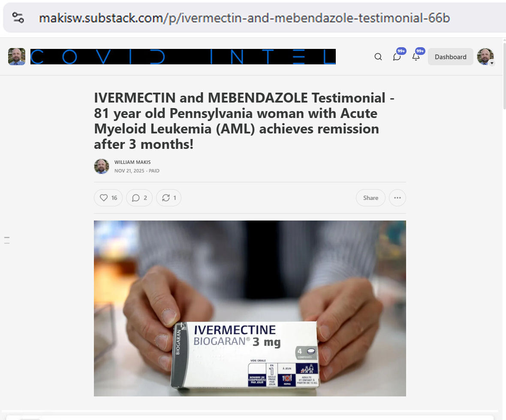
Task: Select the URL text in address bar
Action: point(244,18)
